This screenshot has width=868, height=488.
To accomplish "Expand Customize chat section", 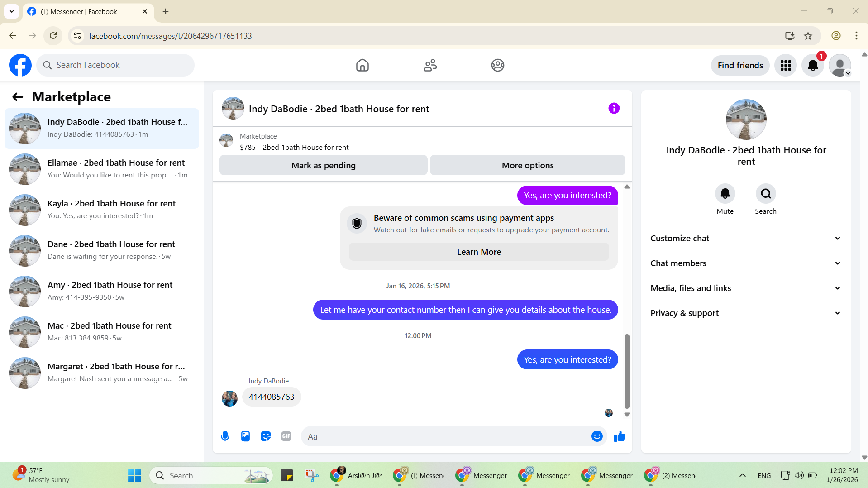I will pyautogui.click(x=746, y=239).
